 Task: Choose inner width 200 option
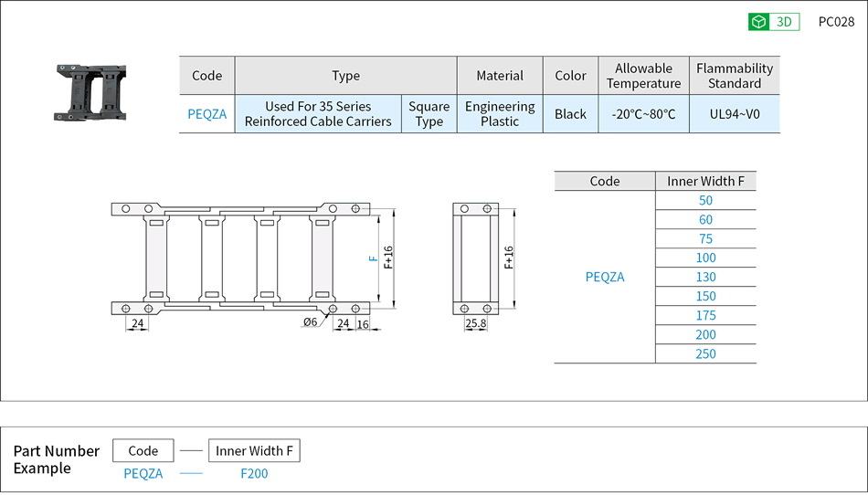pyautogui.click(x=705, y=335)
